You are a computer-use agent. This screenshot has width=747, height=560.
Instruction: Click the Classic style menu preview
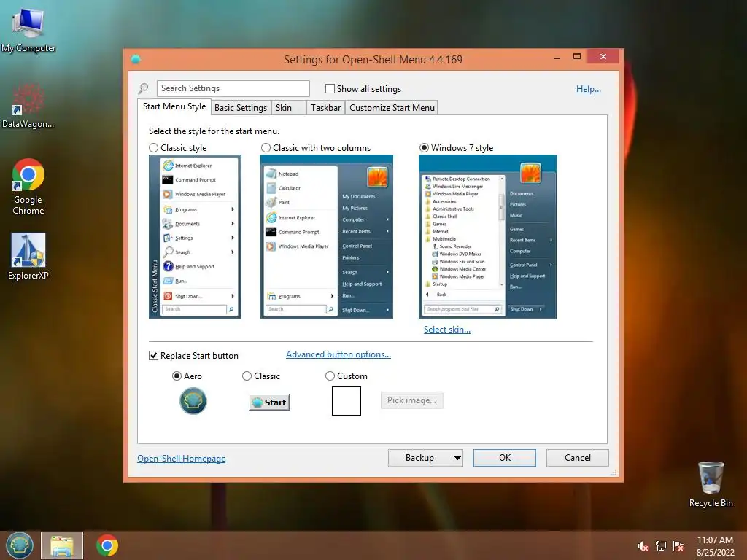[195, 237]
